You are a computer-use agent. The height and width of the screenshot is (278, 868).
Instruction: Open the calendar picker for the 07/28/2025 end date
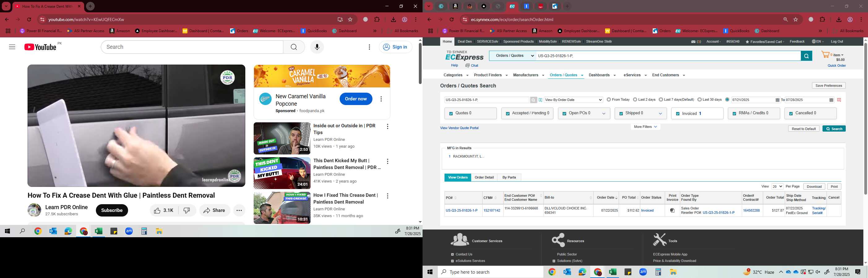coord(831,100)
